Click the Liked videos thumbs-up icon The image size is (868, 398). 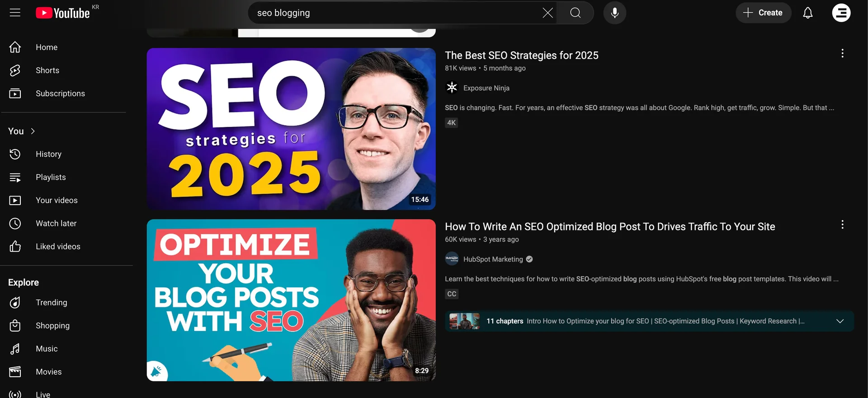[15, 246]
